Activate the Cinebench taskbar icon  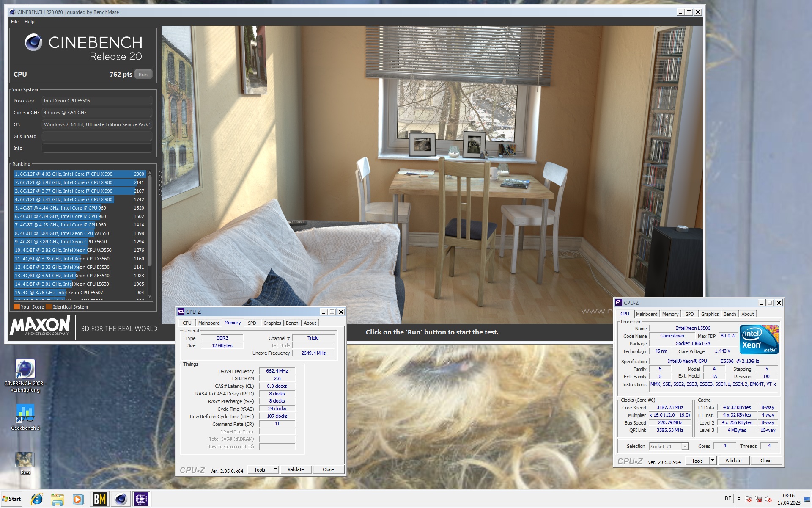[x=121, y=499]
